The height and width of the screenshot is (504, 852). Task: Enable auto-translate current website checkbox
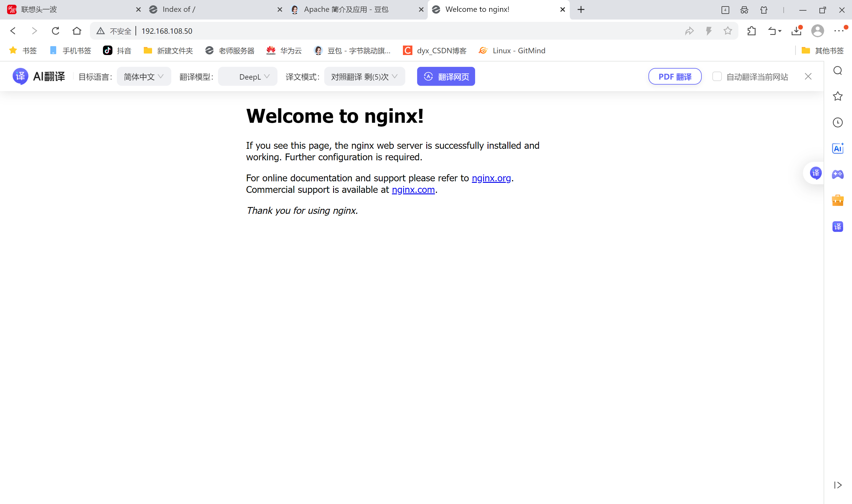click(717, 76)
